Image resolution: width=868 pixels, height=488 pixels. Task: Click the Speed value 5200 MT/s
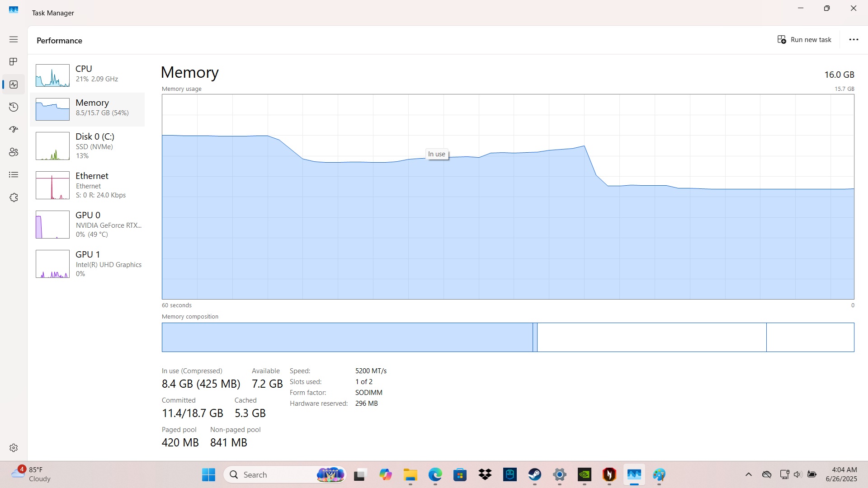[371, 371]
